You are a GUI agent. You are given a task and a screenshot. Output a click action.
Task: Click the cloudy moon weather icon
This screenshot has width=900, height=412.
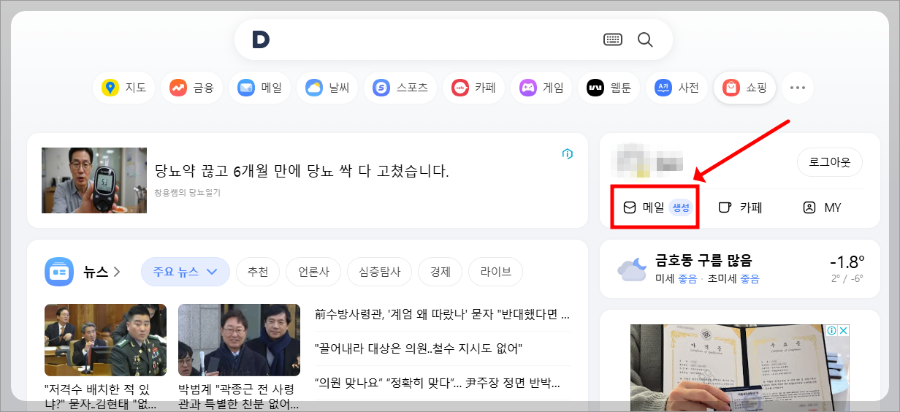[x=633, y=269]
